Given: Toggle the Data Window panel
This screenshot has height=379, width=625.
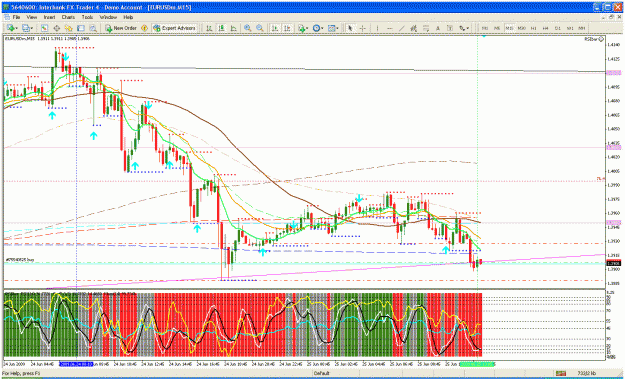Looking at the screenshot, I should pyautogui.click(x=57, y=28).
